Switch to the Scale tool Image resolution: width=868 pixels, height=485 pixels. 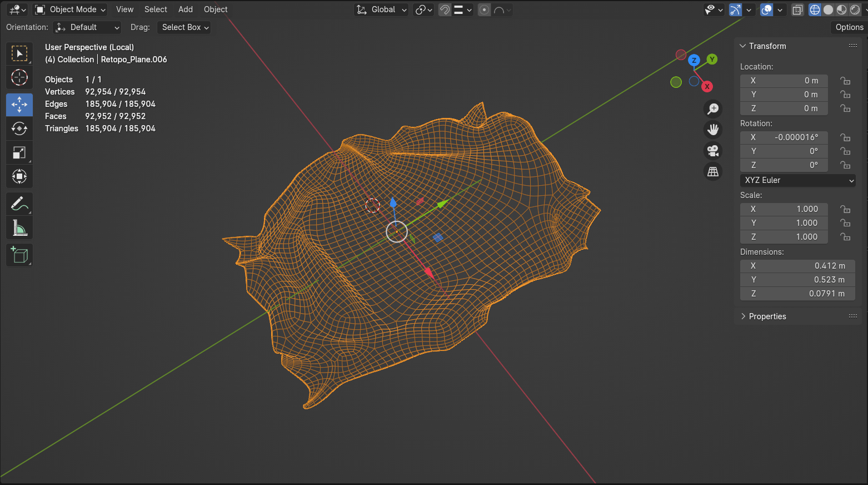click(19, 152)
